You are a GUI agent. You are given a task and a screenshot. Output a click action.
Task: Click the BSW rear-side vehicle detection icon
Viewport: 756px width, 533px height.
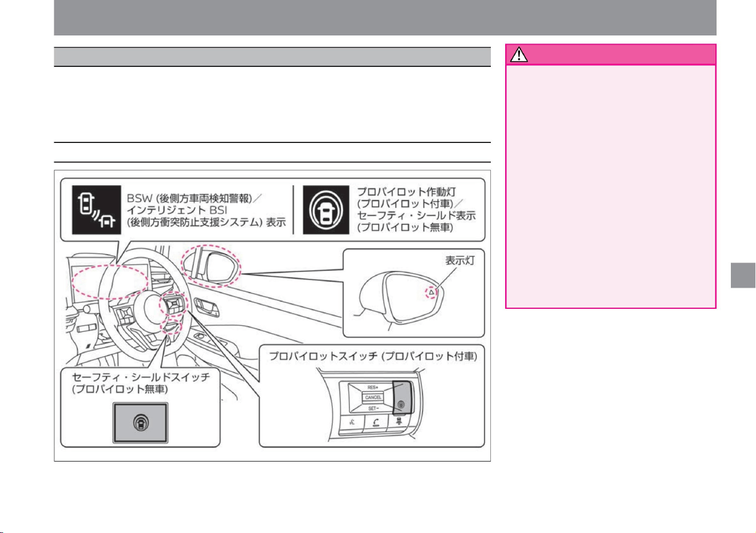[x=96, y=209]
